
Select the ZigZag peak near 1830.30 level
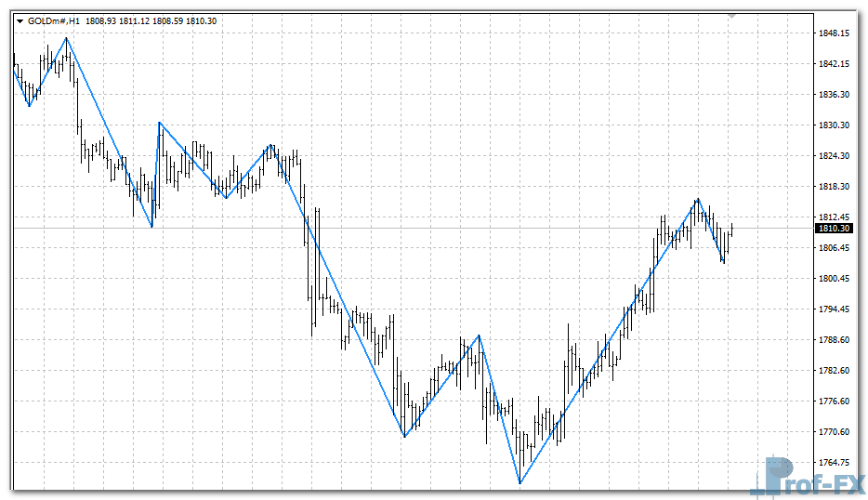click(x=160, y=122)
